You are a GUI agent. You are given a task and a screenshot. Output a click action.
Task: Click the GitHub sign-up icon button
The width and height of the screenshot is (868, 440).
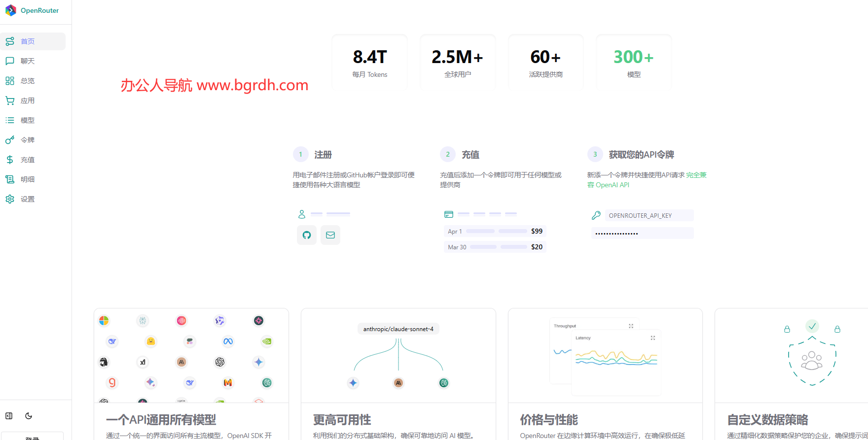click(x=307, y=235)
